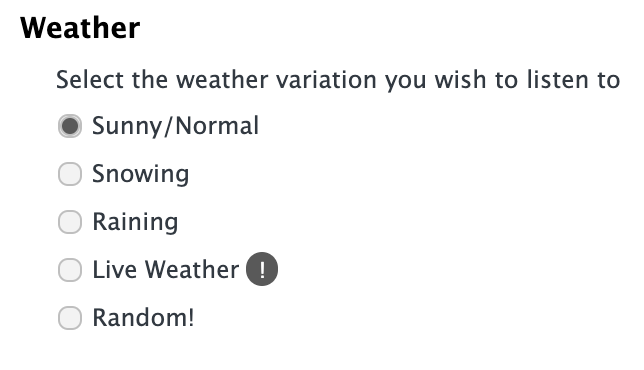
Task: Click the Snowing label text
Action: pos(140,174)
